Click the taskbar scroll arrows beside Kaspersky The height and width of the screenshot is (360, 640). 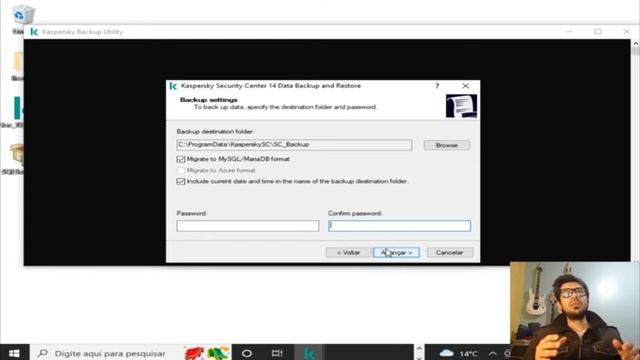pyautogui.click(x=418, y=353)
